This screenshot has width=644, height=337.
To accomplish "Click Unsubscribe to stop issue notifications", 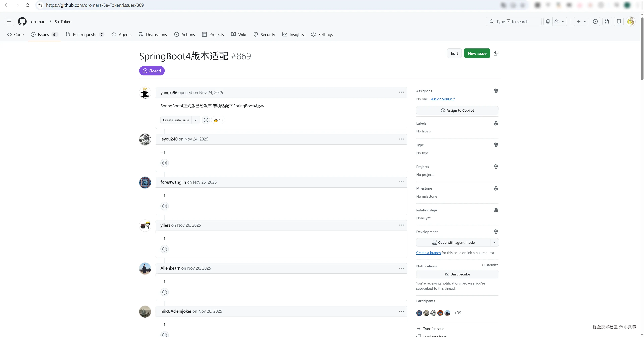I will point(457,274).
